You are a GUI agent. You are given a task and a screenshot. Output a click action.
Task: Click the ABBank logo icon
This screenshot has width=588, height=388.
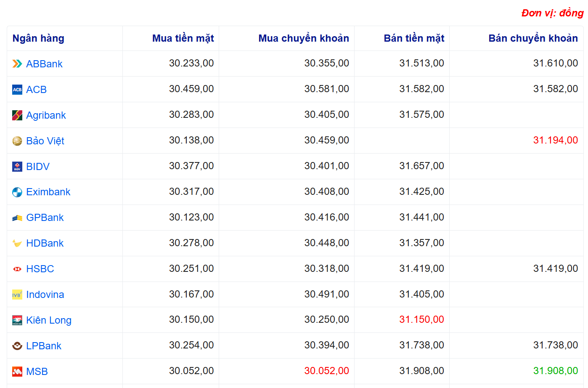coord(17,64)
